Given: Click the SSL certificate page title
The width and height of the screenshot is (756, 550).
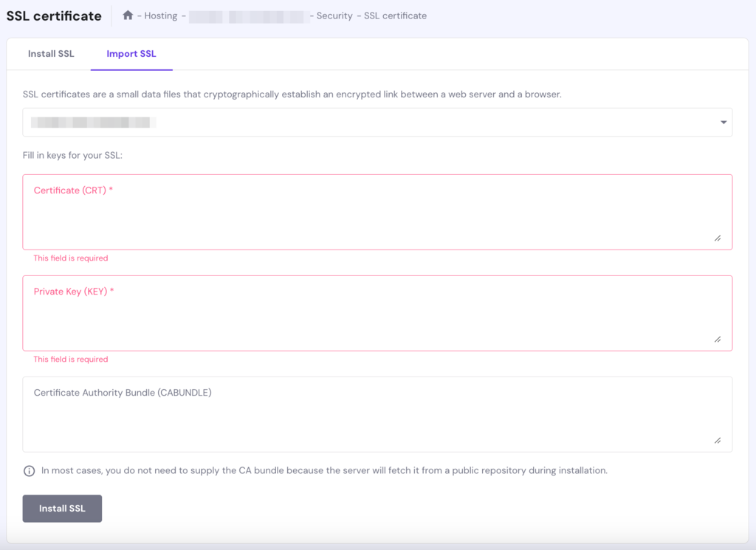Looking at the screenshot, I should 53,15.
